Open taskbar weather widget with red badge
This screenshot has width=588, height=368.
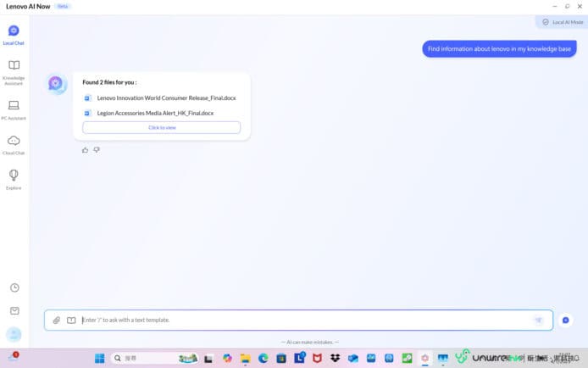point(13,356)
